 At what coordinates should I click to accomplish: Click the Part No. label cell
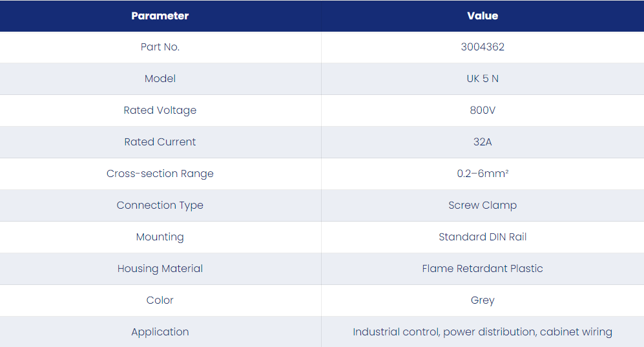tap(160, 47)
